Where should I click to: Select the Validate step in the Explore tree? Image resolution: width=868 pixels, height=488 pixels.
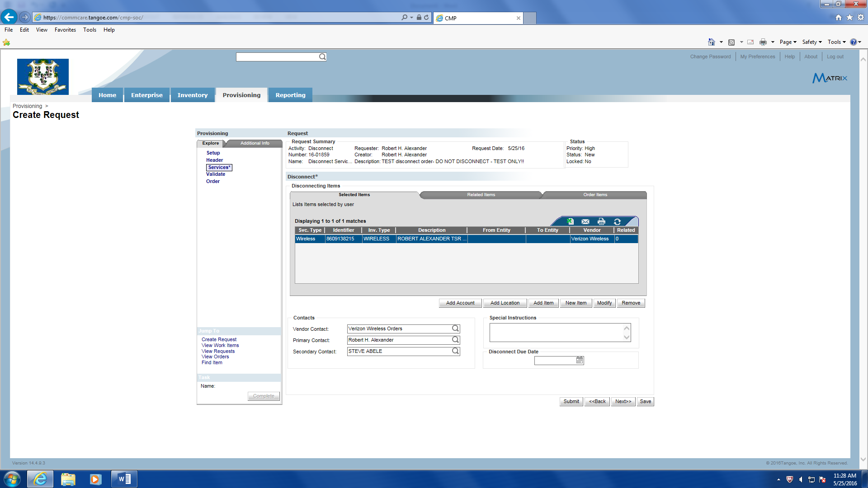(216, 174)
